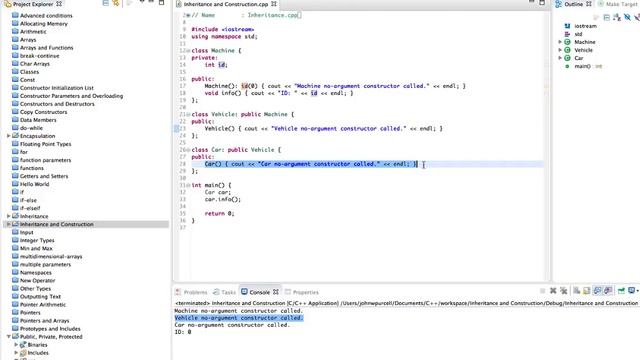Expand Vehicle class in Outline
Viewport: 640px width, 360px height.
(x=560, y=50)
